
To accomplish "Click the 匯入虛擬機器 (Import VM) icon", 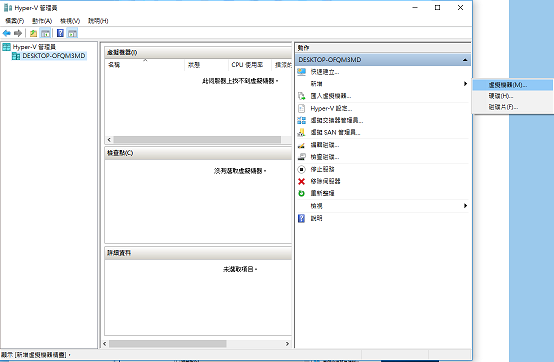I will pos(301,96).
